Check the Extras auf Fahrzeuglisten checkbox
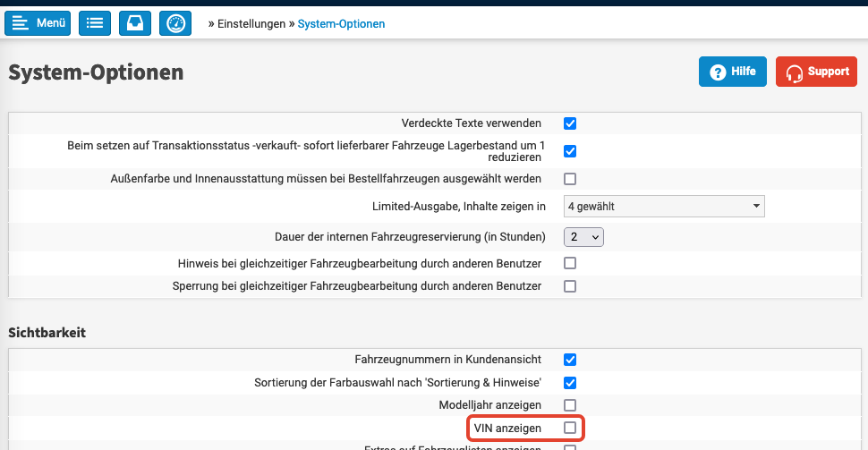The height and width of the screenshot is (450, 868). pyautogui.click(x=570, y=447)
